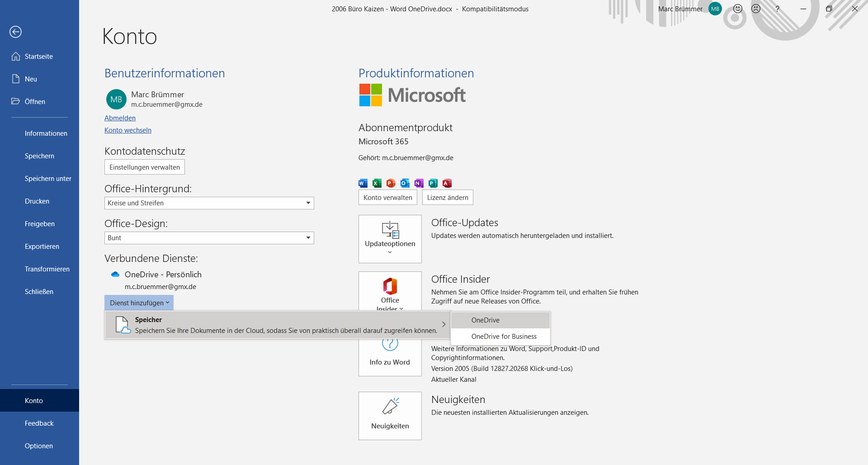The width and height of the screenshot is (868, 465).
Task: Expand the Speicher submenu arrow
Action: pyautogui.click(x=444, y=324)
